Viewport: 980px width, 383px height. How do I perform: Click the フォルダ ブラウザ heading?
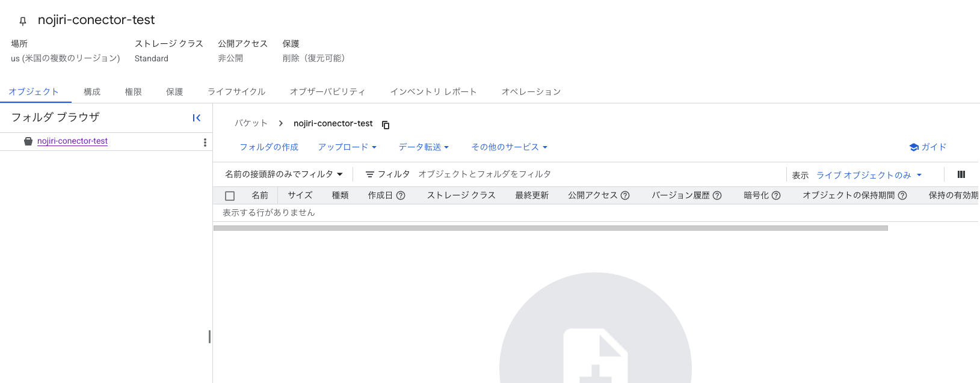[x=55, y=117]
